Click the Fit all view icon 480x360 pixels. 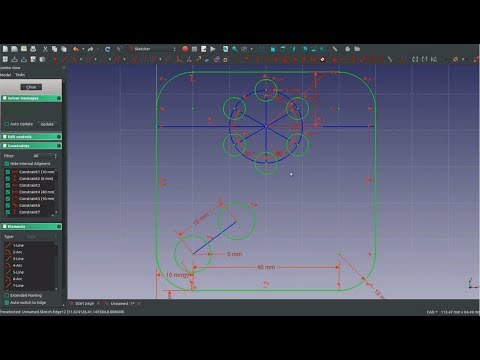click(226, 49)
